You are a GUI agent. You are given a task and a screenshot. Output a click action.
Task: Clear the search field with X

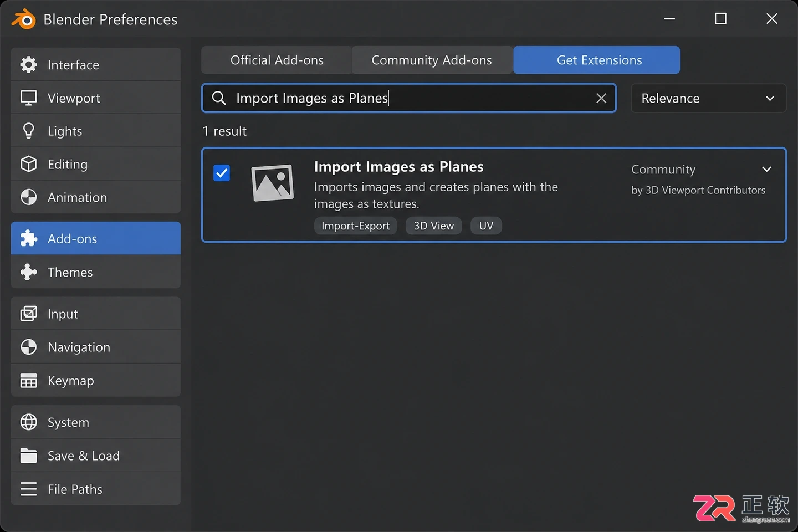pyautogui.click(x=601, y=98)
